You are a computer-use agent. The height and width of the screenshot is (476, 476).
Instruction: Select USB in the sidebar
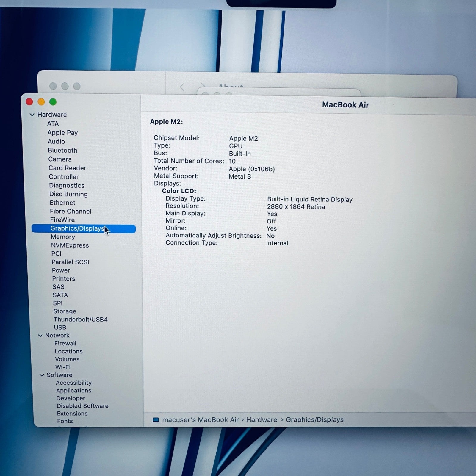click(x=59, y=327)
